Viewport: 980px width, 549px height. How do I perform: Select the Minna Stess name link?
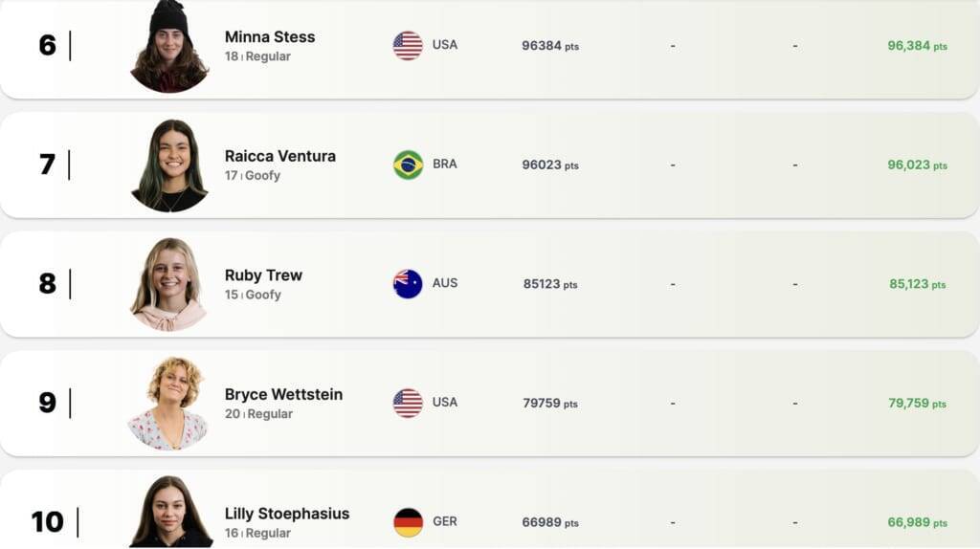click(x=270, y=36)
